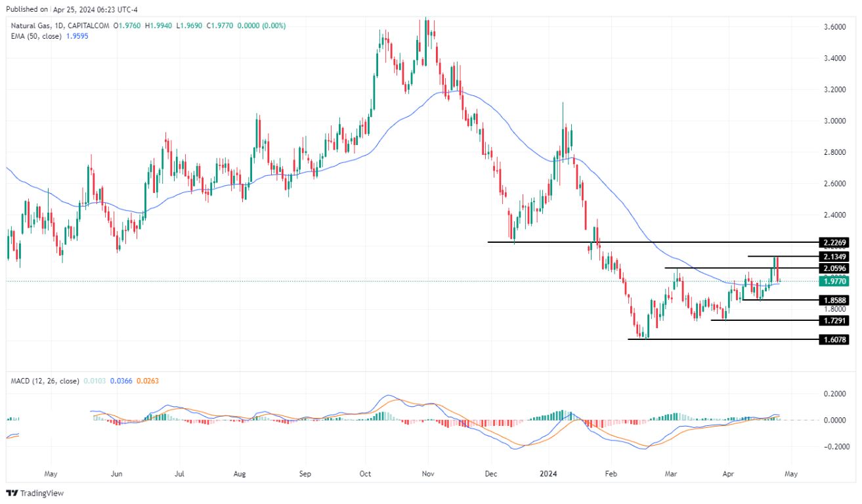Click the orange signal line value 0.0263
862x504 pixels.
tap(148, 381)
